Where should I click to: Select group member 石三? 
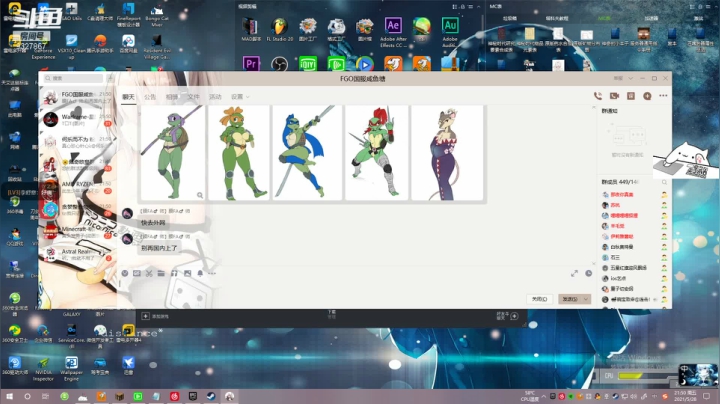click(634, 257)
